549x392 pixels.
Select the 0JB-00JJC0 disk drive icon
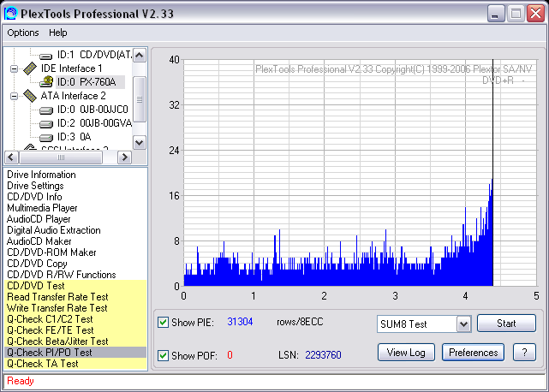pos(45,110)
